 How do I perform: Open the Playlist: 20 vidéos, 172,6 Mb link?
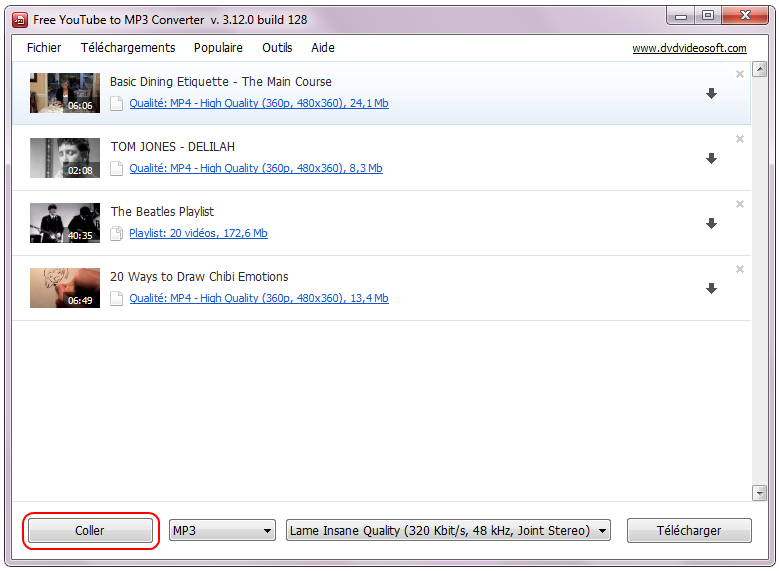point(198,233)
